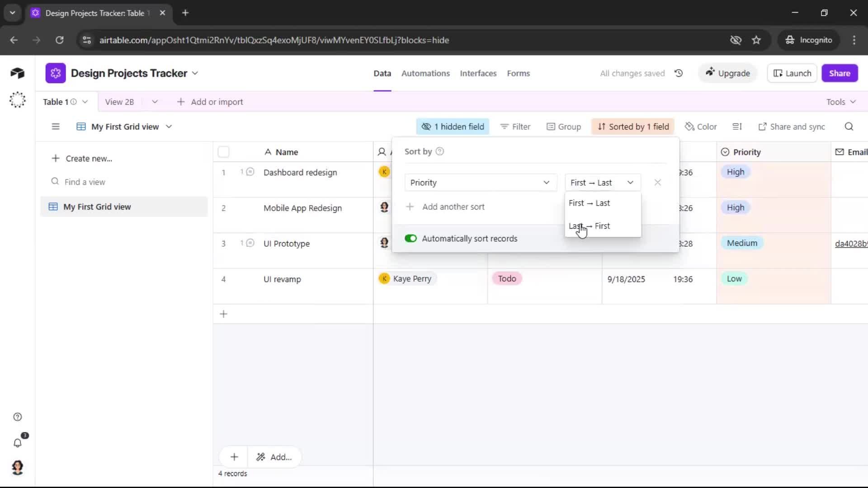Image resolution: width=868 pixels, height=488 pixels.
Task: Select My First Grid view in sidebar
Action: pyautogui.click(x=124, y=206)
